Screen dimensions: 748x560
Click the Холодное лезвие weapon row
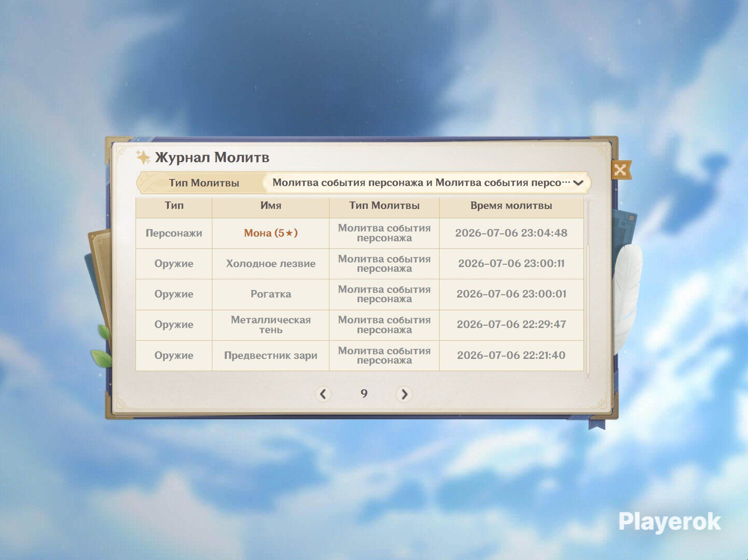pyautogui.click(x=359, y=264)
